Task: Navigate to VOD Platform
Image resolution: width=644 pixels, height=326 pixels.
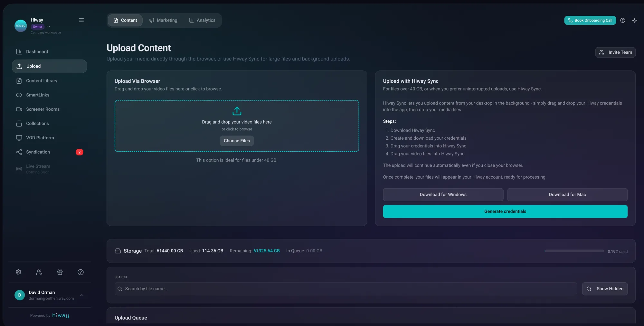Action: pos(49,138)
